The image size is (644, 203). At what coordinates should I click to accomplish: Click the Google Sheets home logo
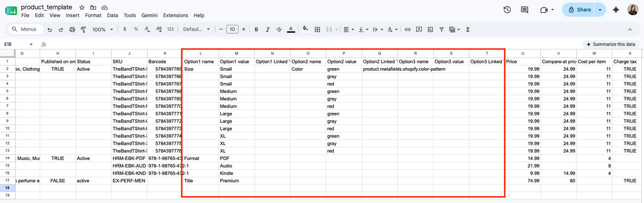[11, 10]
